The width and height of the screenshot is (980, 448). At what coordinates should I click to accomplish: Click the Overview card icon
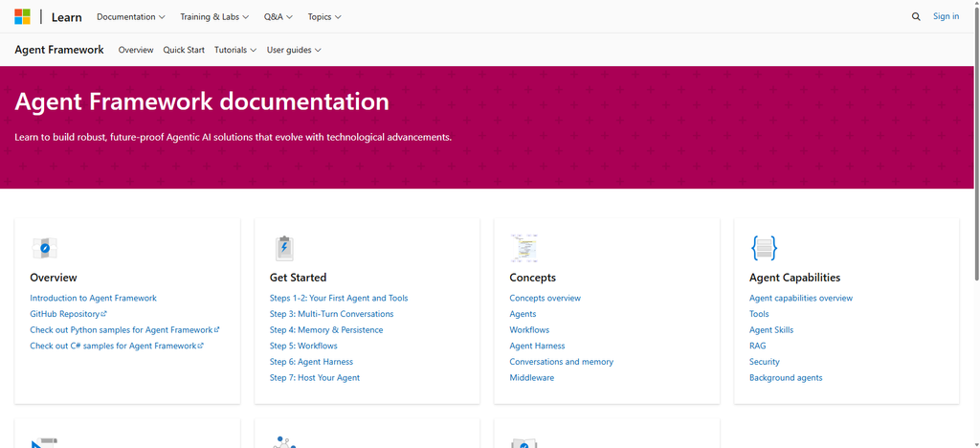click(45, 248)
